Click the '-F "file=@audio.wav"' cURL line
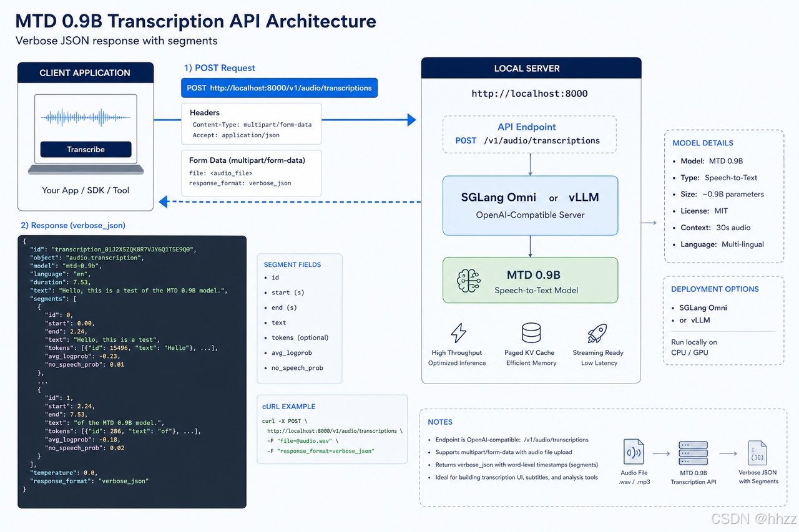The width and height of the screenshot is (799, 532). coord(302,441)
